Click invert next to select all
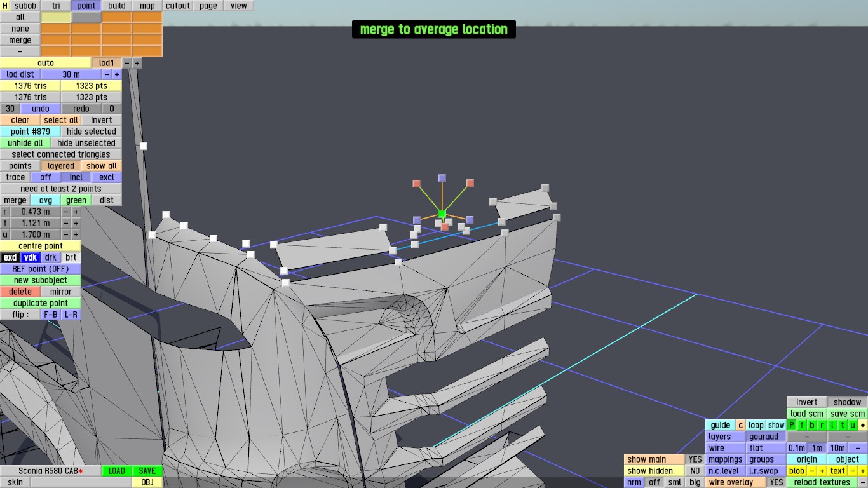This screenshot has height=488, width=868. point(102,120)
